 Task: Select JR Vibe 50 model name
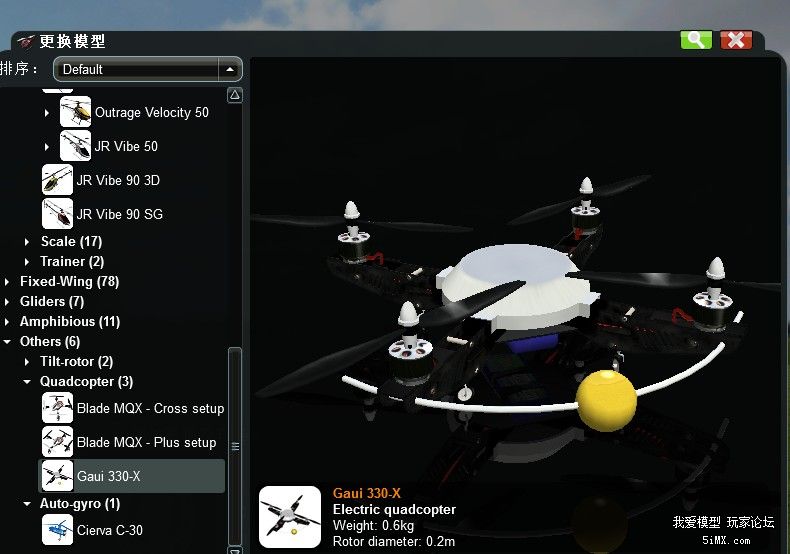tap(126, 146)
